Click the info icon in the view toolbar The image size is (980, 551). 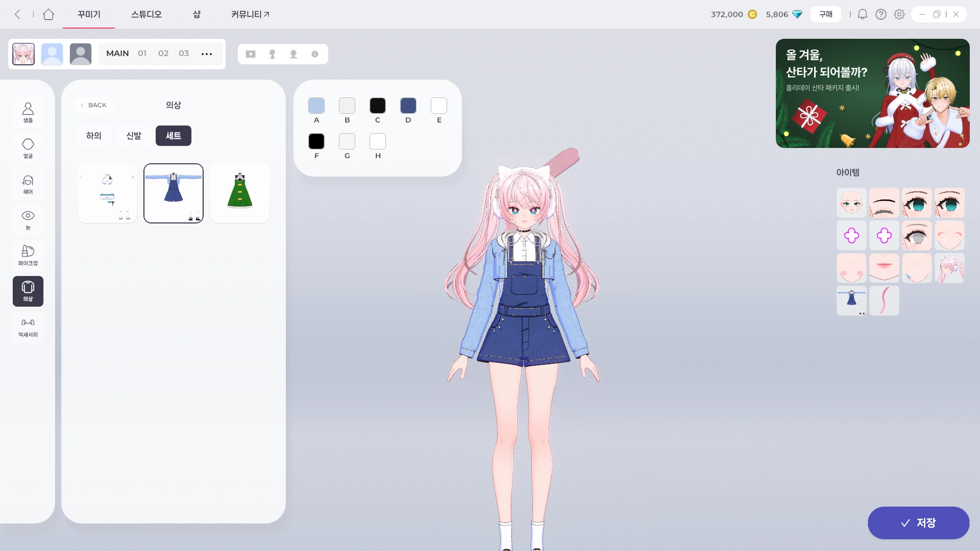[315, 54]
